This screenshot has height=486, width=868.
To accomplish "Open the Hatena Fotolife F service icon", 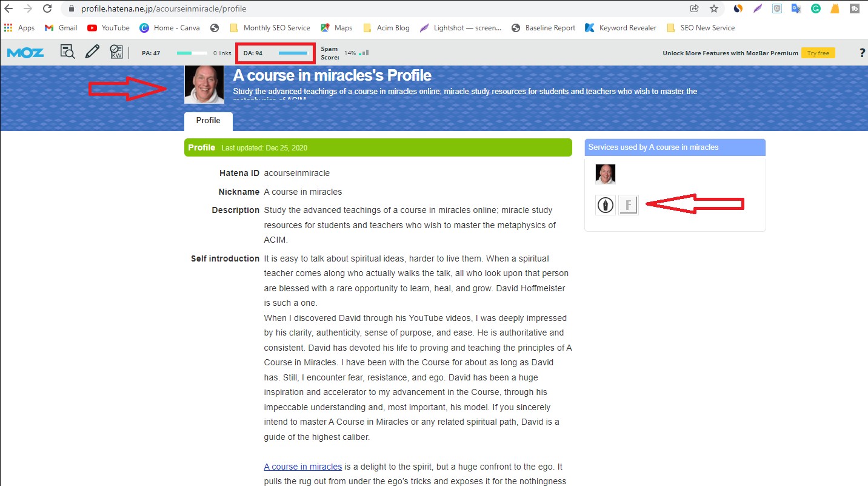I will click(629, 204).
